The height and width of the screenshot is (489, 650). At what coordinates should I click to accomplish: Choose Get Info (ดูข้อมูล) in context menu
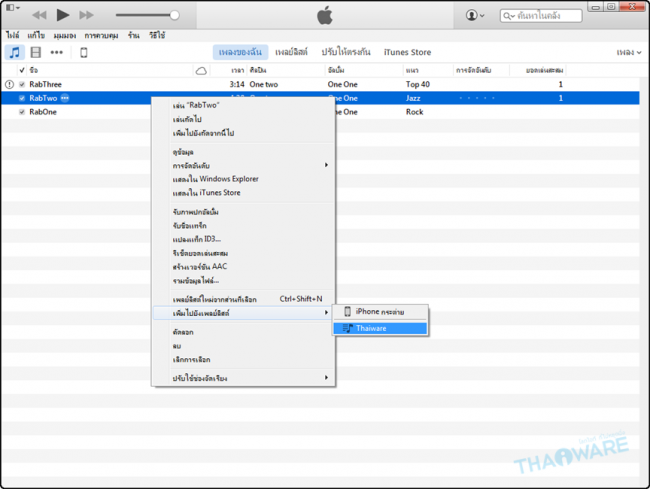[x=244, y=152]
